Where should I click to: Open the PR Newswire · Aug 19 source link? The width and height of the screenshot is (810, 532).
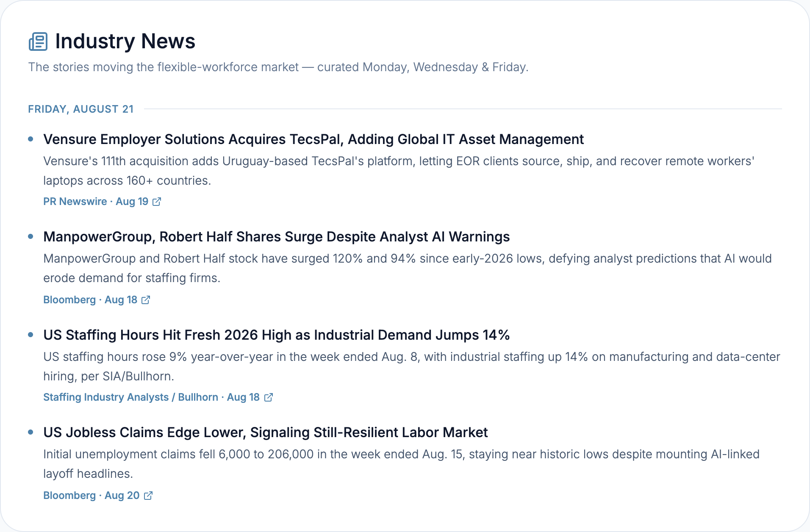click(102, 202)
